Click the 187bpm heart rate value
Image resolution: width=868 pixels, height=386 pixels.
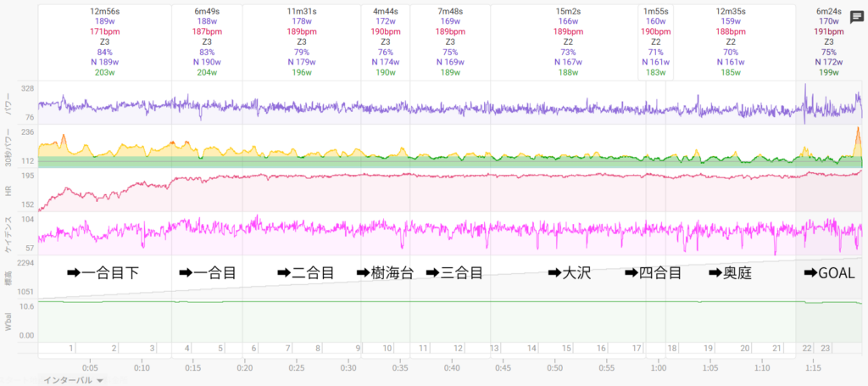[x=207, y=31]
